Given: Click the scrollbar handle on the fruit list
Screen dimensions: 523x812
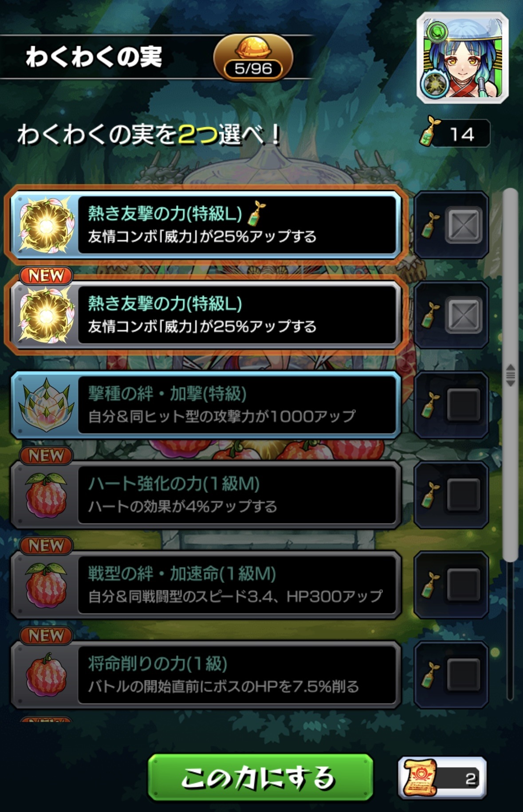Looking at the screenshot, I should point(511,375).
